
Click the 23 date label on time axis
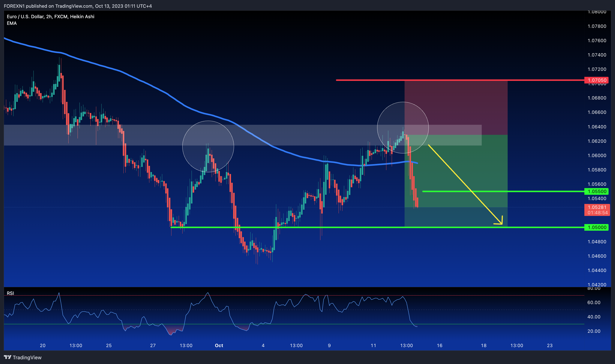550,345
